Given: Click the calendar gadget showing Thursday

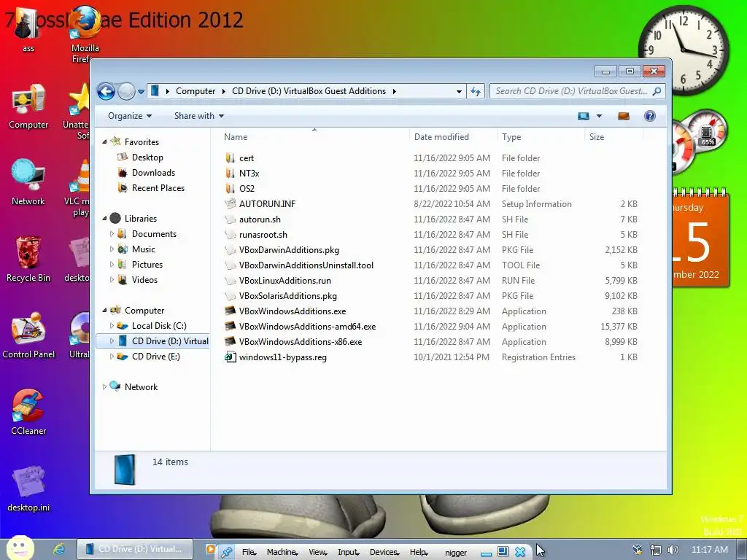Looking at the screenshot, I should tap(700, 238).
